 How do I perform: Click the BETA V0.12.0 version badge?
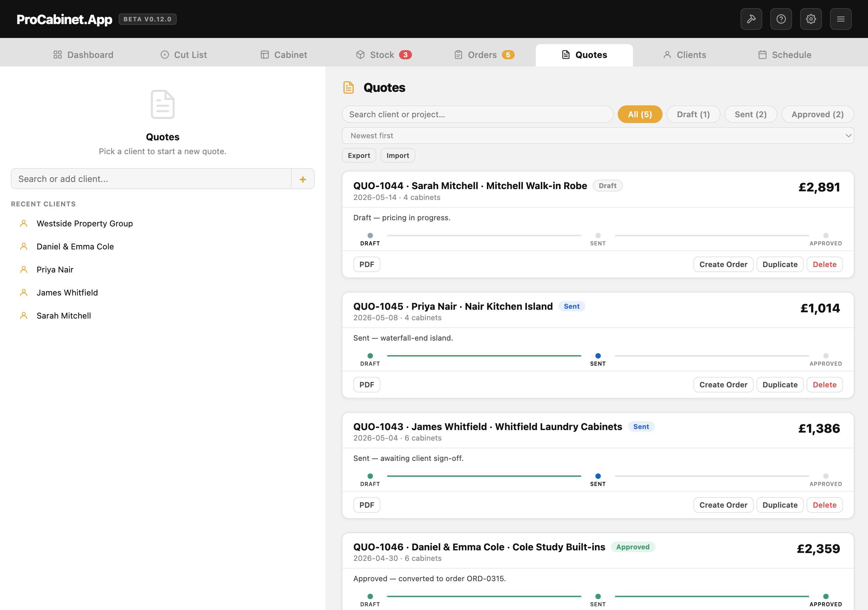click(x=147, y=19)
